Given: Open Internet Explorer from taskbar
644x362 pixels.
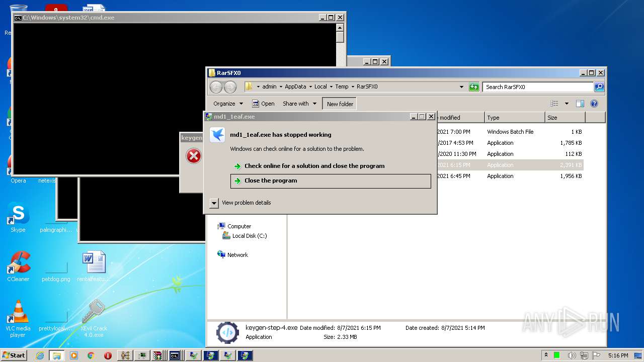Looking at the screenshot, I should point(40,355).
